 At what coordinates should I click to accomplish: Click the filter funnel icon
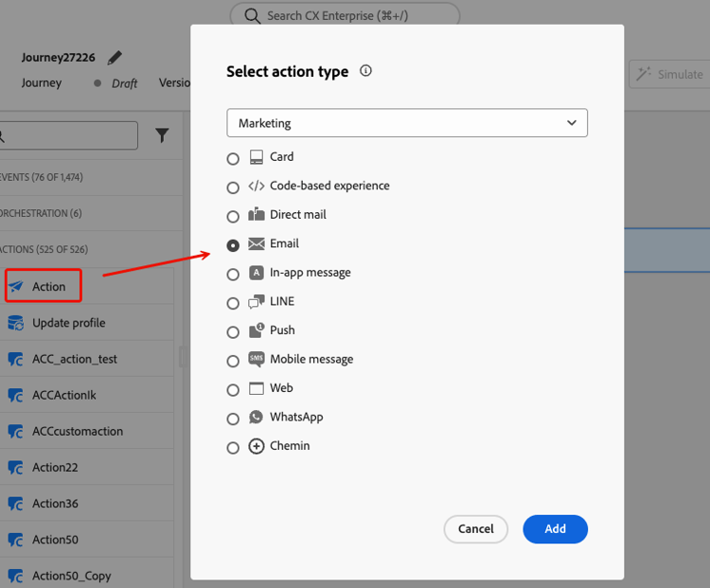coord(162,135)
